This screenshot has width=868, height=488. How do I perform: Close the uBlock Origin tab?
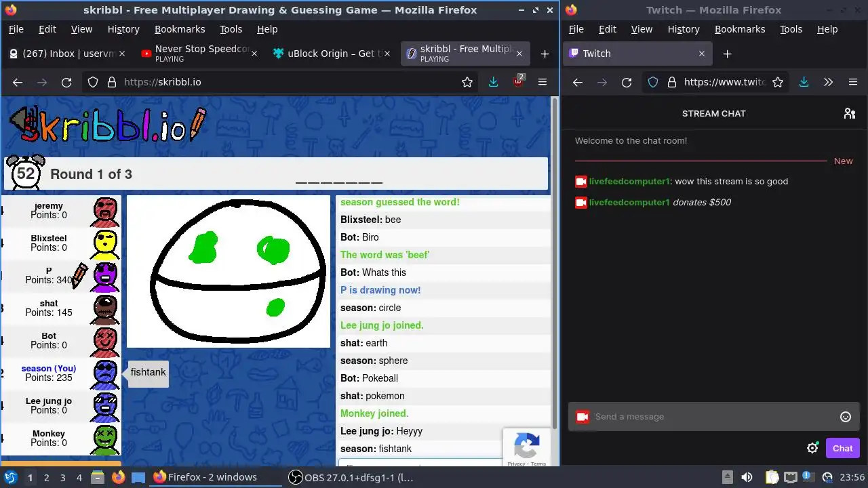point(387,54)
